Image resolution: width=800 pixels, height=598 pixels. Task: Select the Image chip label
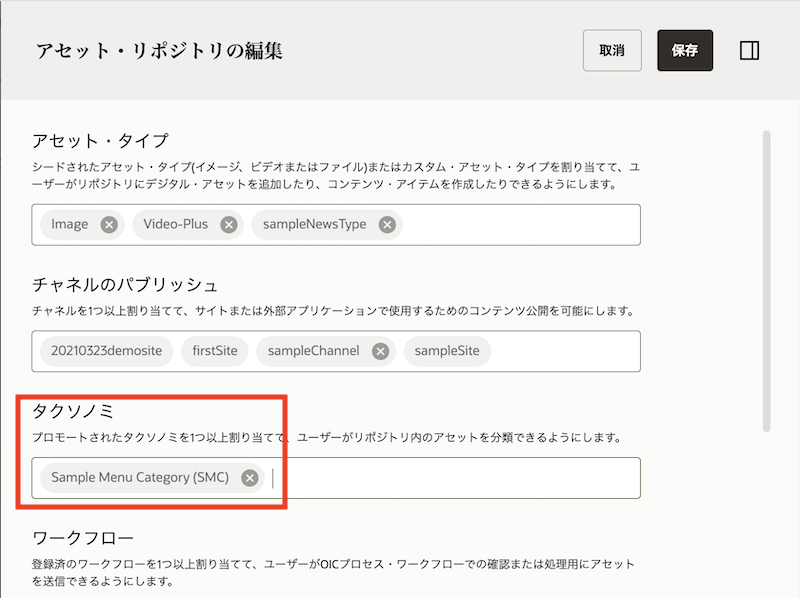point(70,225)
